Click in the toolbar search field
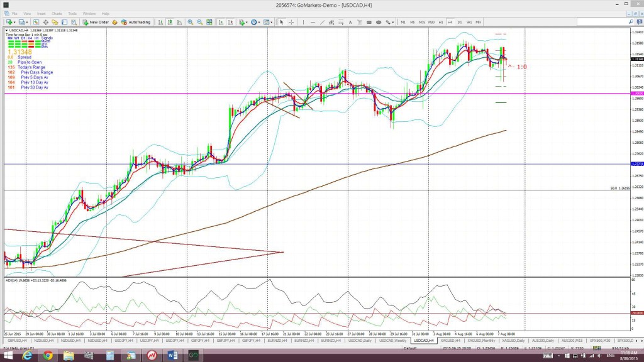Image resolution: width=644 pixels, height=362 pixels. pyautogui.click(x=606, y=22)
